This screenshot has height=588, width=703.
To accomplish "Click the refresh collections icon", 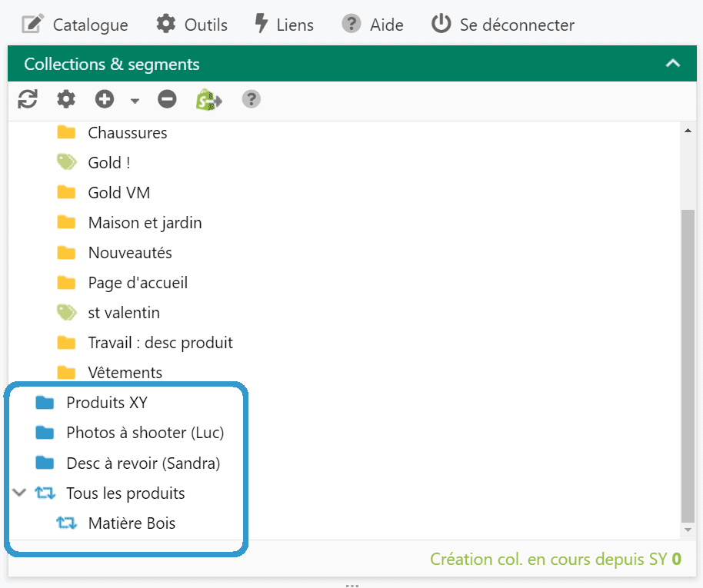I will pyautogui.click(x=28, y=99).
